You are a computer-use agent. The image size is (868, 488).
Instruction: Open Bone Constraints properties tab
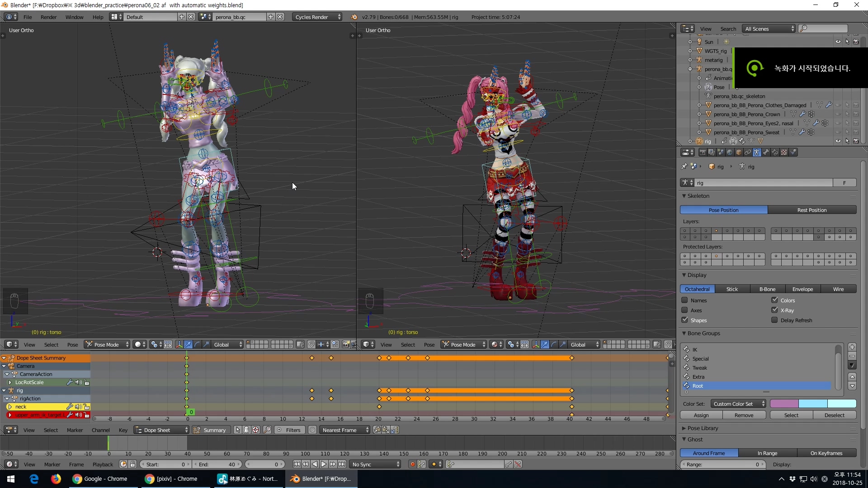click(x=775, y=152)
